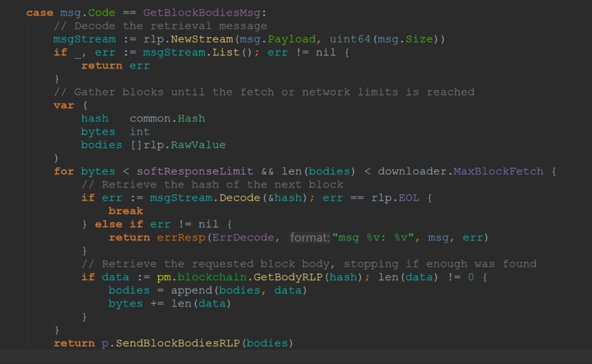Click the "msg %v: %v" string literal
The width and height of the screenshot is (592, 364).
coord(373,237)
